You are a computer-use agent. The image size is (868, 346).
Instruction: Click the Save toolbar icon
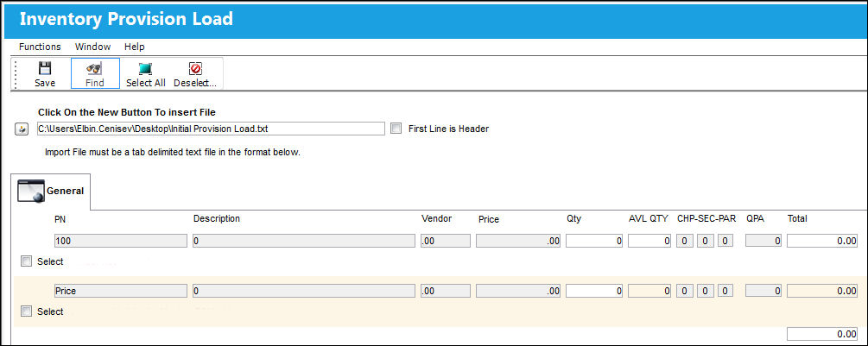(x=45, y=68)
